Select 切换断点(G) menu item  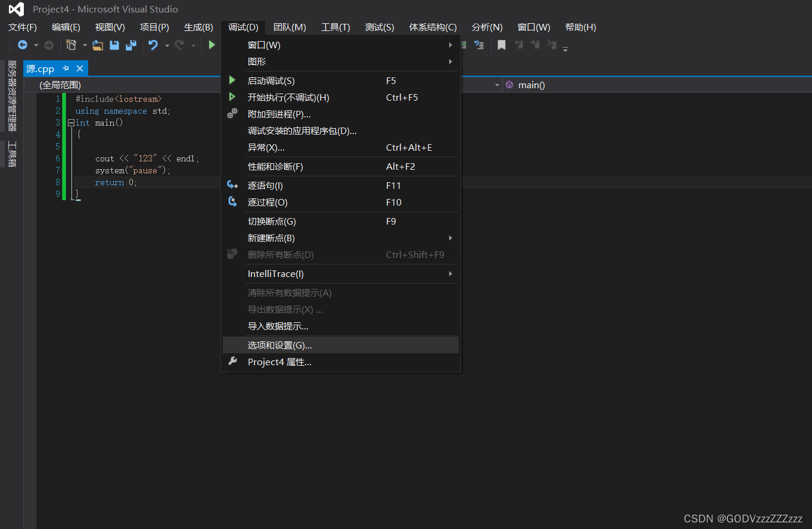click(341, 221)
